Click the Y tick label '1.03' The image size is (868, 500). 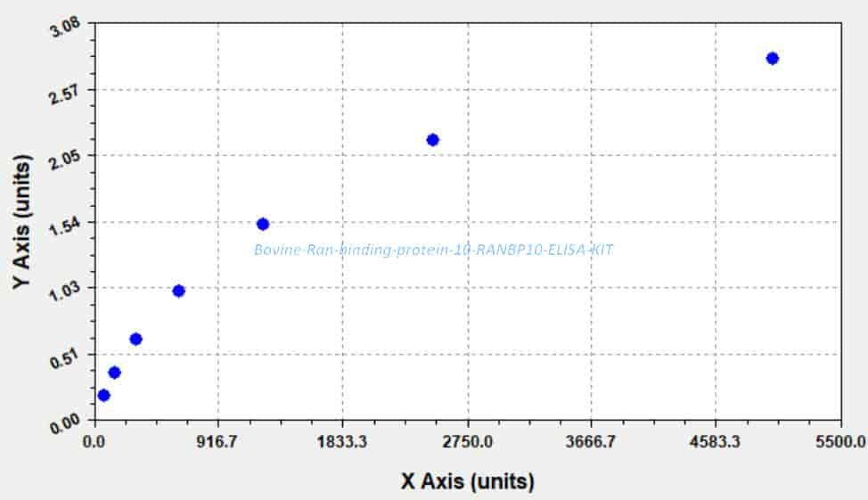(x=64, y=291)
